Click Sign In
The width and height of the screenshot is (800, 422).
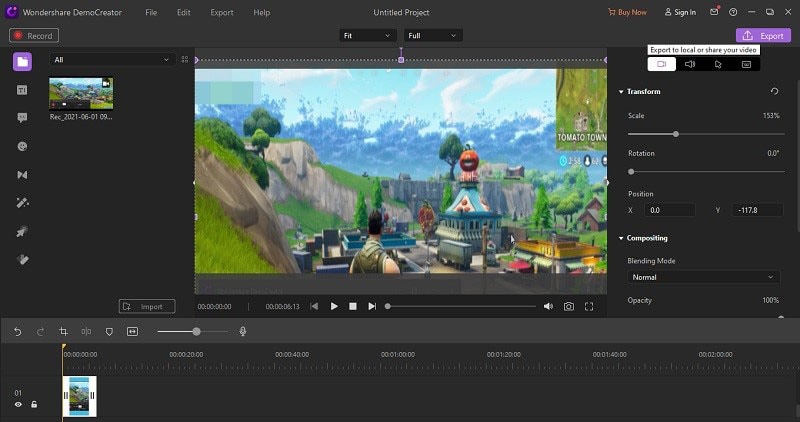coord(680,12)
